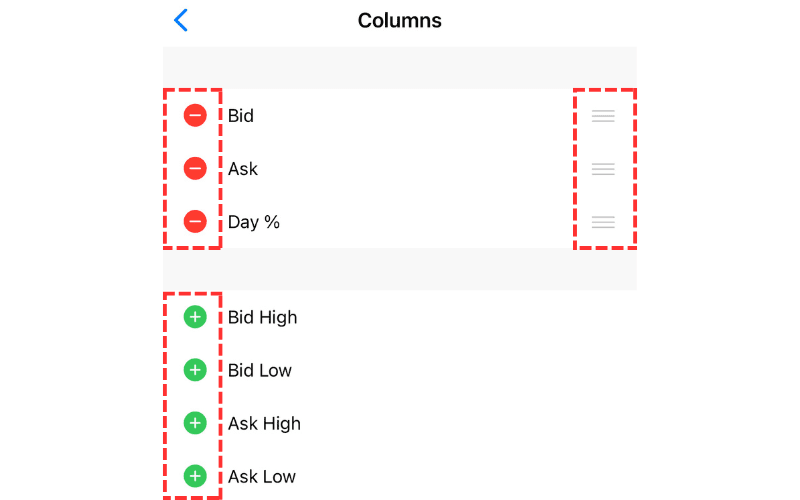Tap the red minus icon beside Day %

[195, 222]
